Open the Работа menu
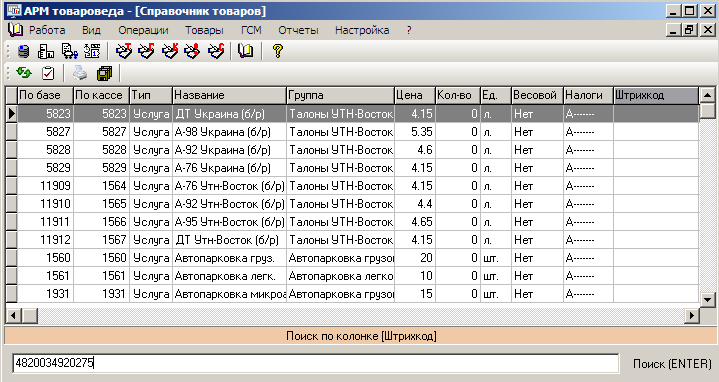 [x=47, y=30]
